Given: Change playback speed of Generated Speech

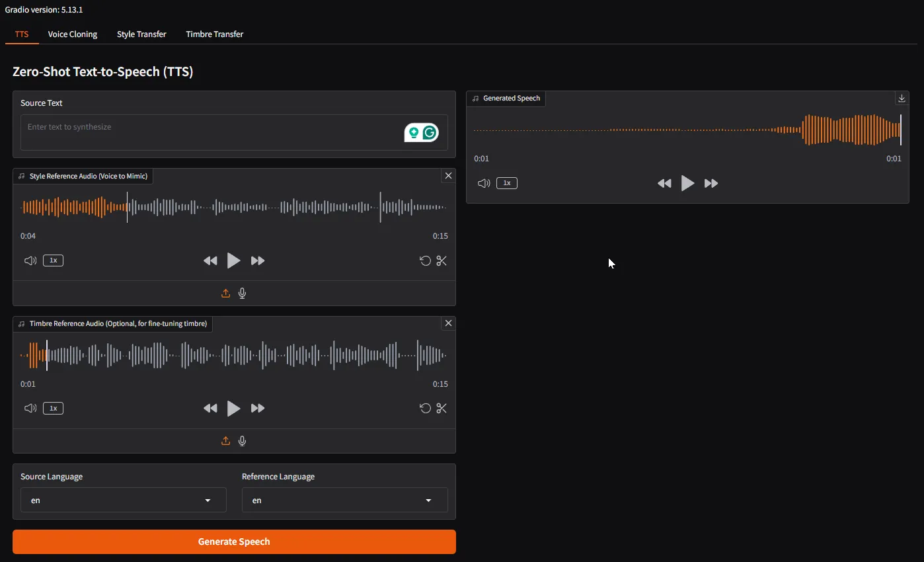Looking at the screenshot, I should click(507, 183).
